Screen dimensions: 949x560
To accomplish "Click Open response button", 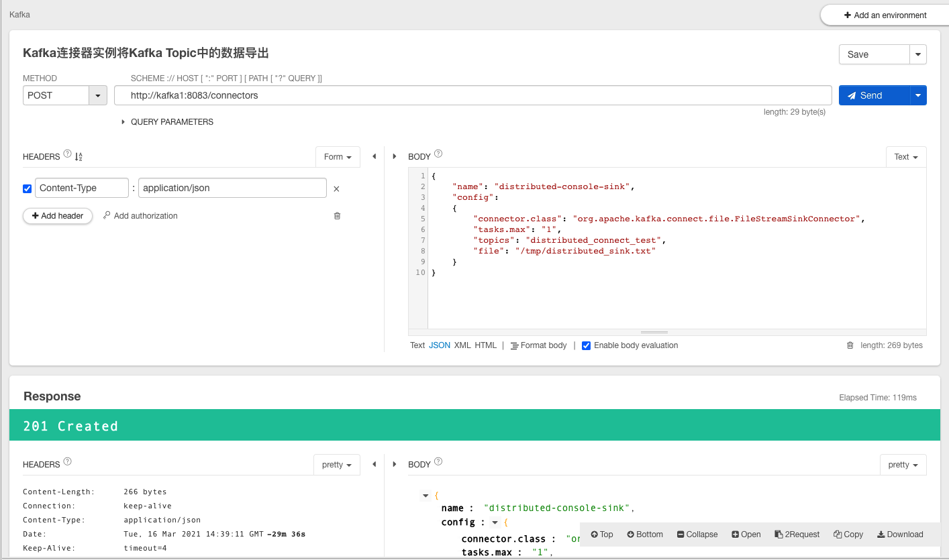I will point(746,535).
